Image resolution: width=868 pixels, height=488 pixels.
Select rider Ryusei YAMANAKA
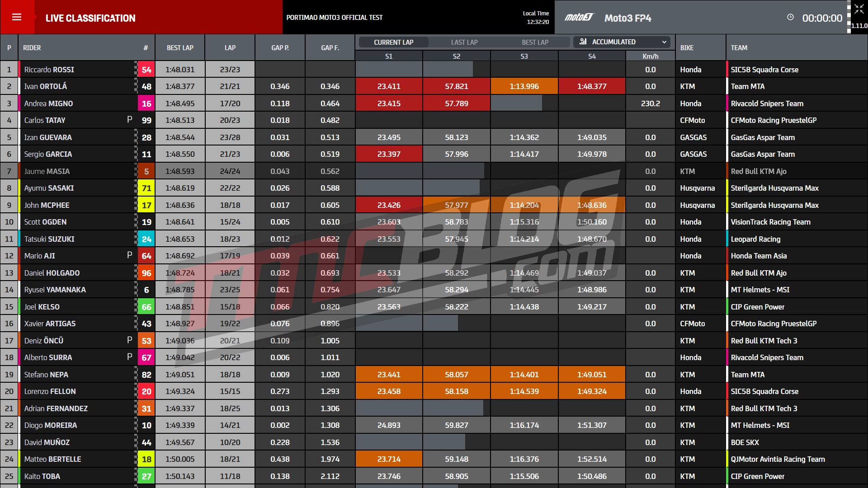coord(55,290)
